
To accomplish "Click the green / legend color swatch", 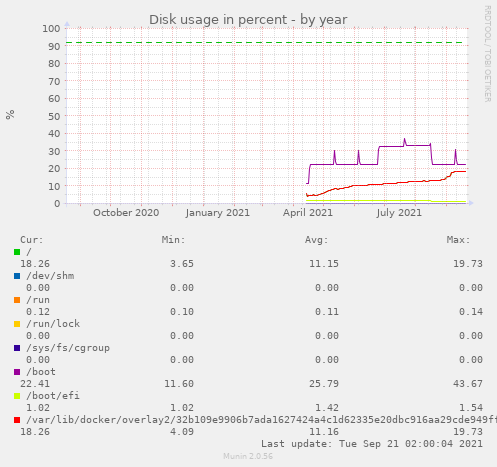I will click(17, 252).
